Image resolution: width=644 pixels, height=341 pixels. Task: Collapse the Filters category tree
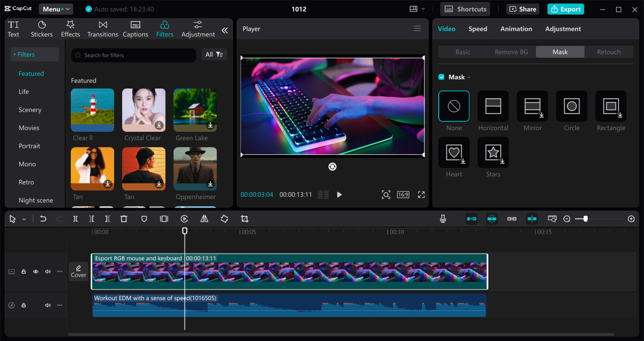(35, 54)
